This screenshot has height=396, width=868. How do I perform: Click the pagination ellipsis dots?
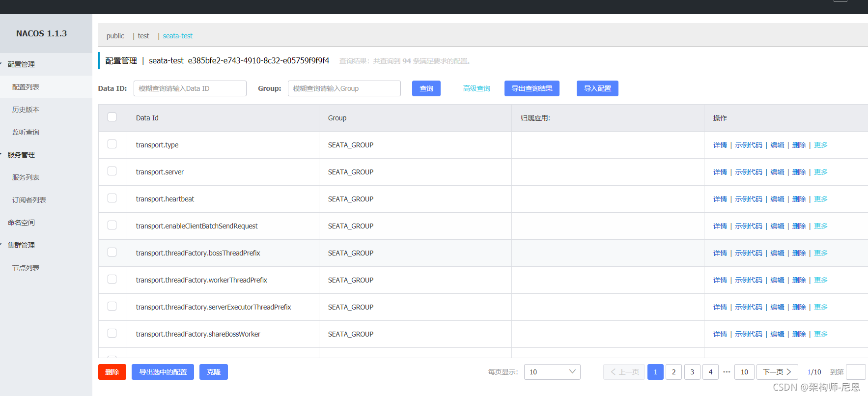point(727,372)
